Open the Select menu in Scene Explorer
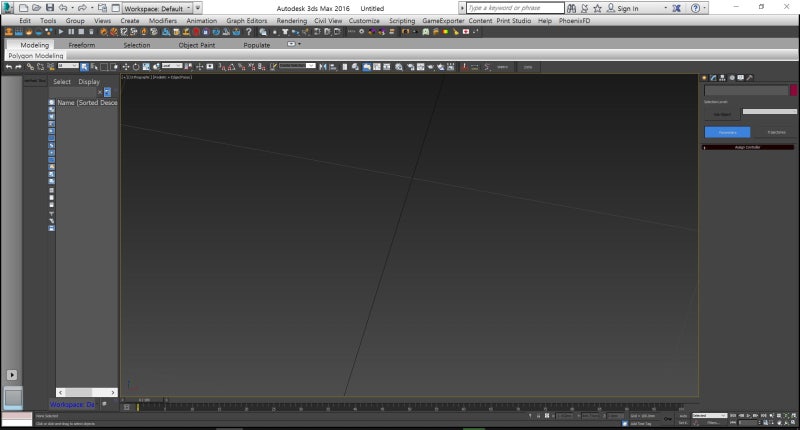The height and width of the screenshot is (430, 800). [62, 82]
